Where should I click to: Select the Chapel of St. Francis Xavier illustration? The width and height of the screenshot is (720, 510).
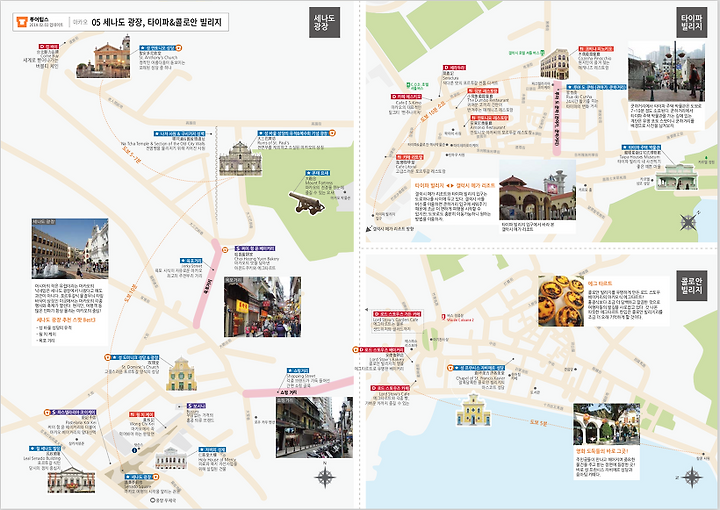pyautogui.click(x=473, y=409)
